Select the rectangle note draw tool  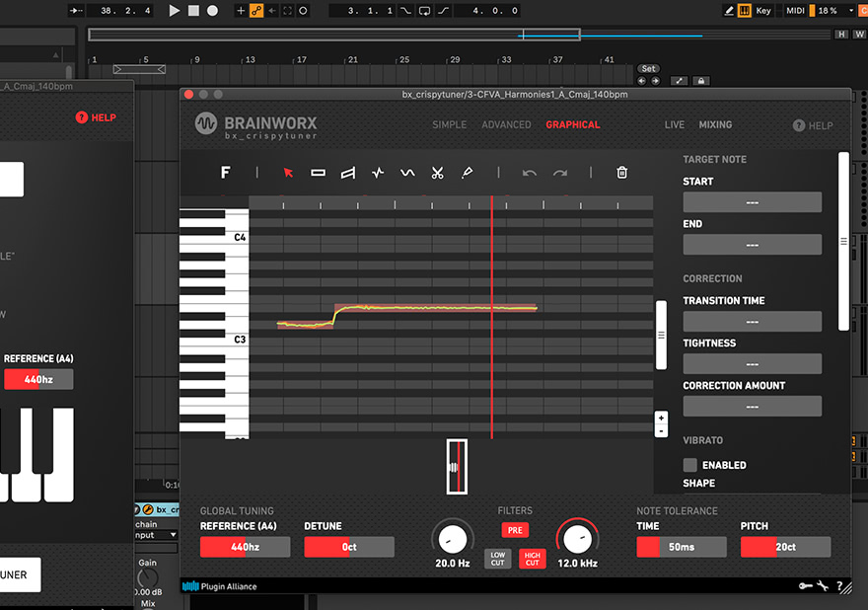319,173
